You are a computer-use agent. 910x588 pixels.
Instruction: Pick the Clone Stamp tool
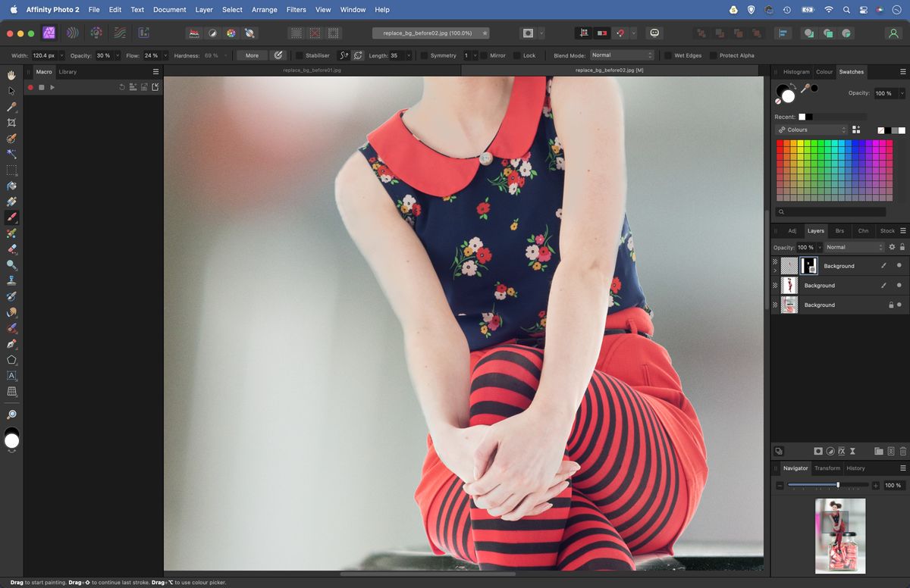(11, 280)
